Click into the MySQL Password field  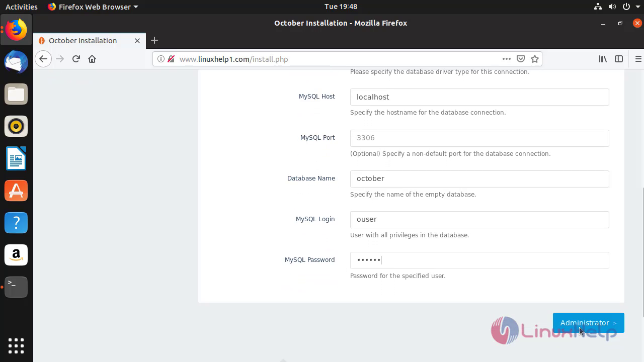[479, 260]
